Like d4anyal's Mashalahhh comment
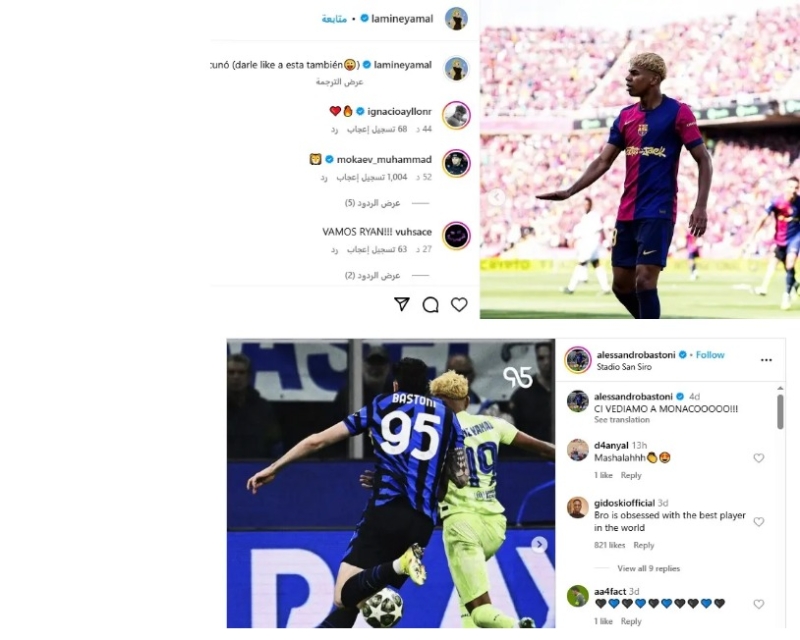 759,458
